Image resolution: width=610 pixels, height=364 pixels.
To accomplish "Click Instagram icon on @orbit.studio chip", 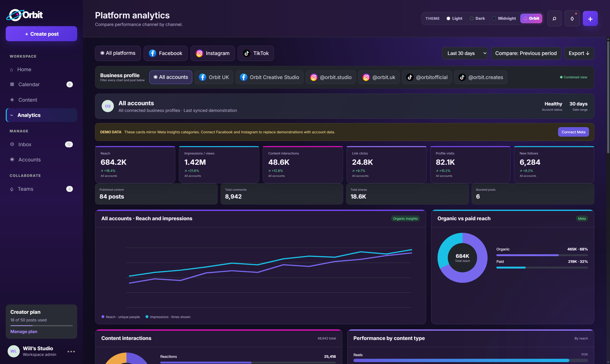I will tap(314, 77).
